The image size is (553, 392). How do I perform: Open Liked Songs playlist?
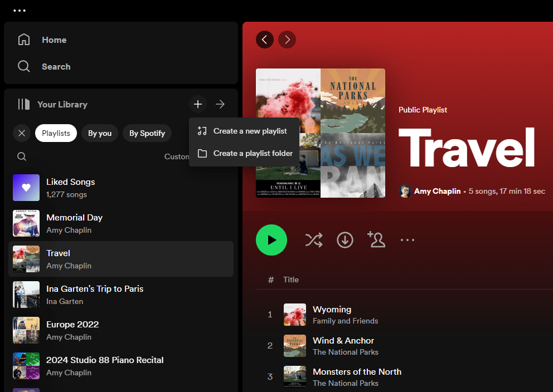[x=121, y=188]
